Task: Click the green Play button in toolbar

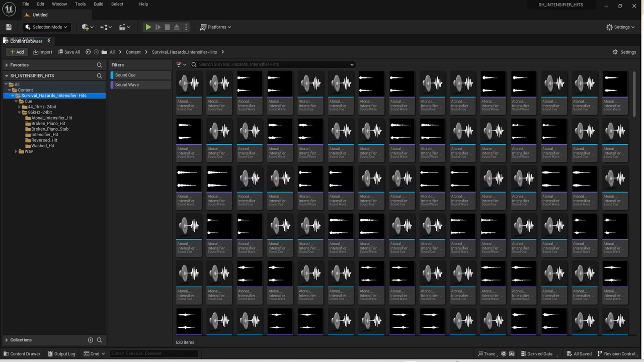Action: (x=148, y=27)
